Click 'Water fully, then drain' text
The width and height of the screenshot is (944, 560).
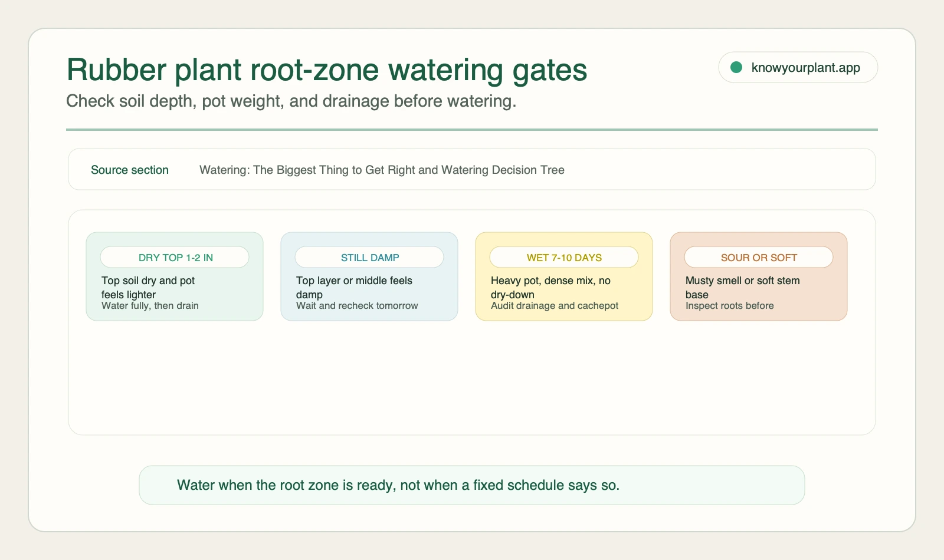[150, 306]
